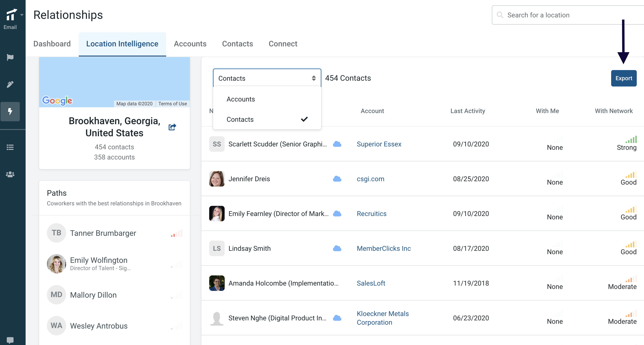This screenshot has height=345, width=644.
Task: Open Jennifer Dreis contact name
Action: coord(249,179)
